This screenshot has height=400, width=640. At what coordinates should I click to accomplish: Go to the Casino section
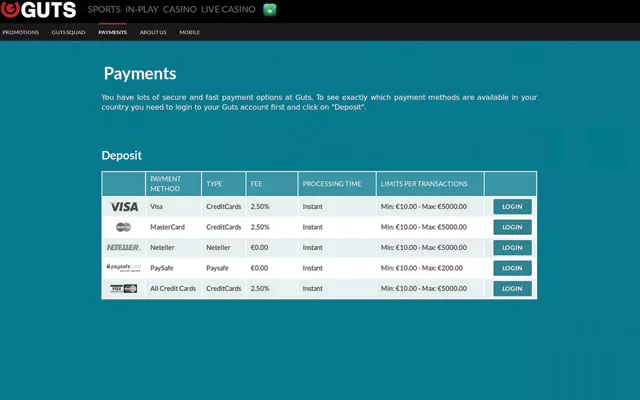coord(180,9)
